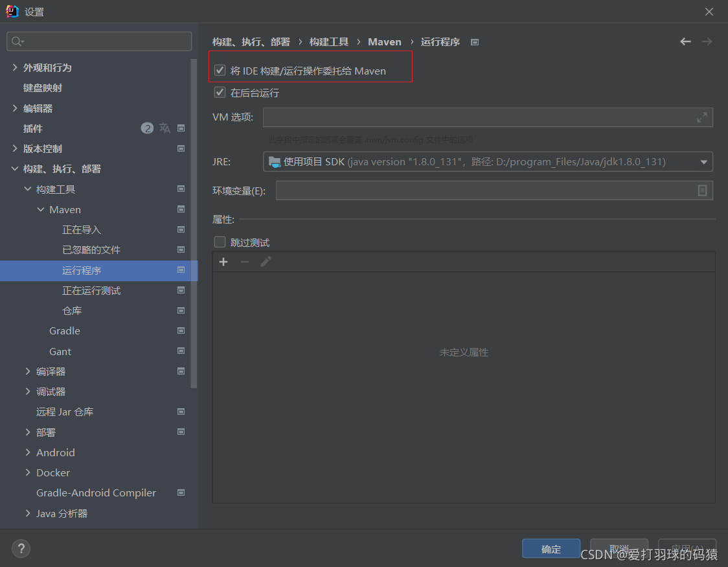
Task: Click the project icon on the 正在导入 row
Action: (181, 229)
